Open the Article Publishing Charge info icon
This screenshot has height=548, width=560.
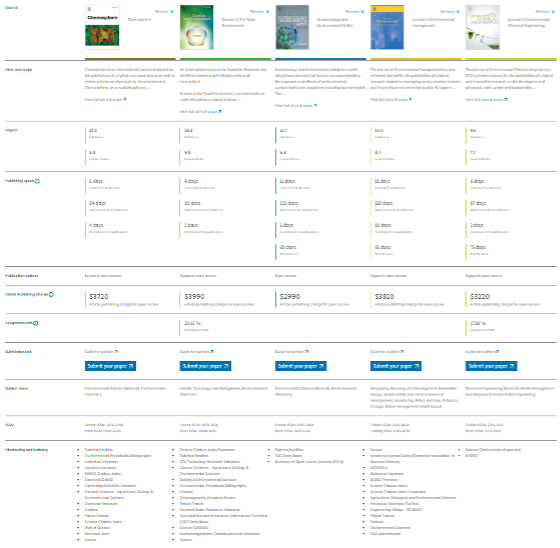pos(51,294)
